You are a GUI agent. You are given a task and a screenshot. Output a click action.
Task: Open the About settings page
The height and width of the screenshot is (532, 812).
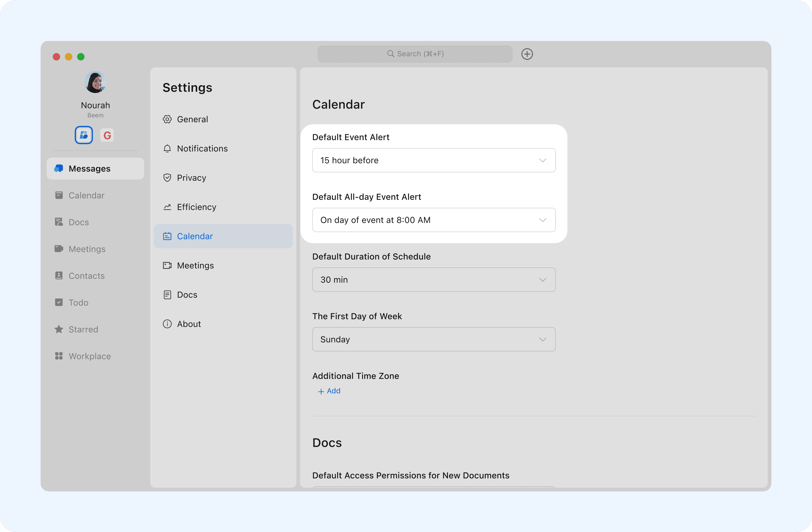point(189,324)
